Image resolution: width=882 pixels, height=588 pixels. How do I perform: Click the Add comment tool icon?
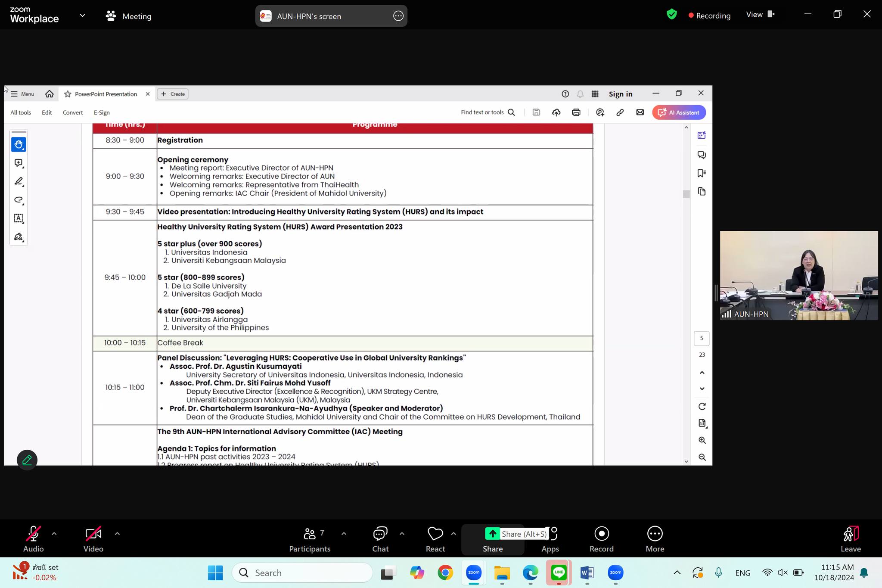pos(19,163)
